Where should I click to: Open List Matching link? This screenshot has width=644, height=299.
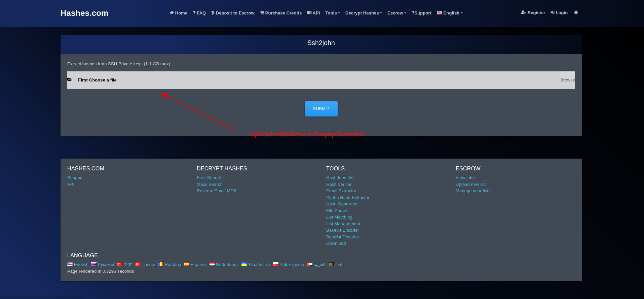click(339, 217)
